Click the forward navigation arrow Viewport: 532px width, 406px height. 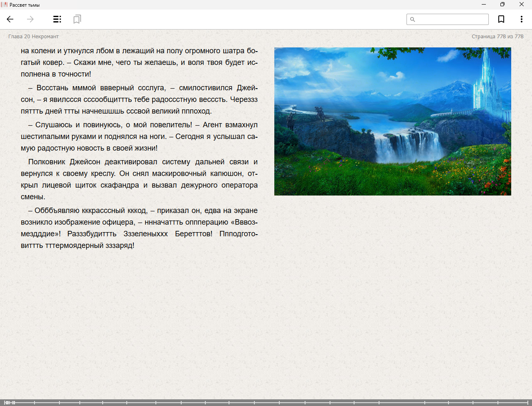[x=30, y=19]
